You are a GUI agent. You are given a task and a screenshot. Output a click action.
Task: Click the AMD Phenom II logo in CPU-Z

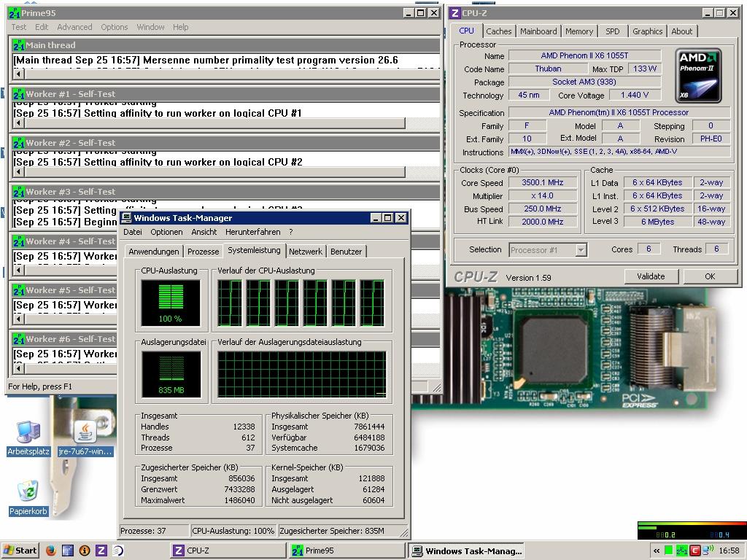pyautogui.click(x=698, y=76)
